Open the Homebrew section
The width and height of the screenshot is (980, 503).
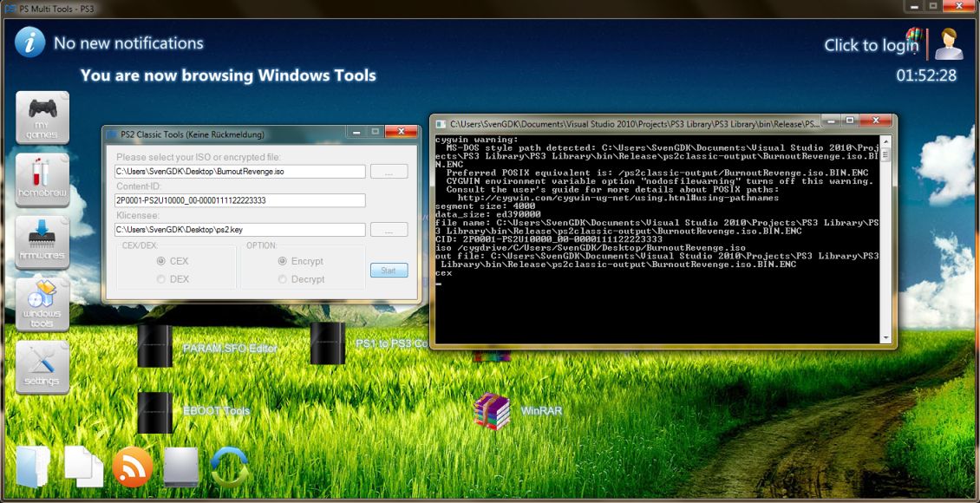click(42, 180)
